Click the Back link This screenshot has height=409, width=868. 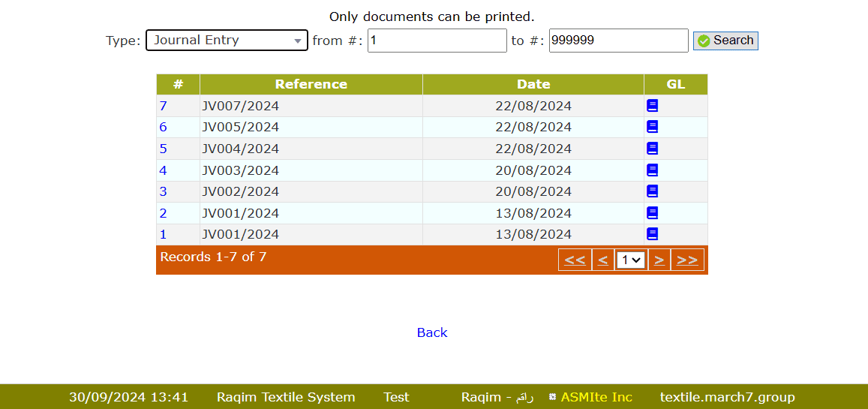coord(432,332)
